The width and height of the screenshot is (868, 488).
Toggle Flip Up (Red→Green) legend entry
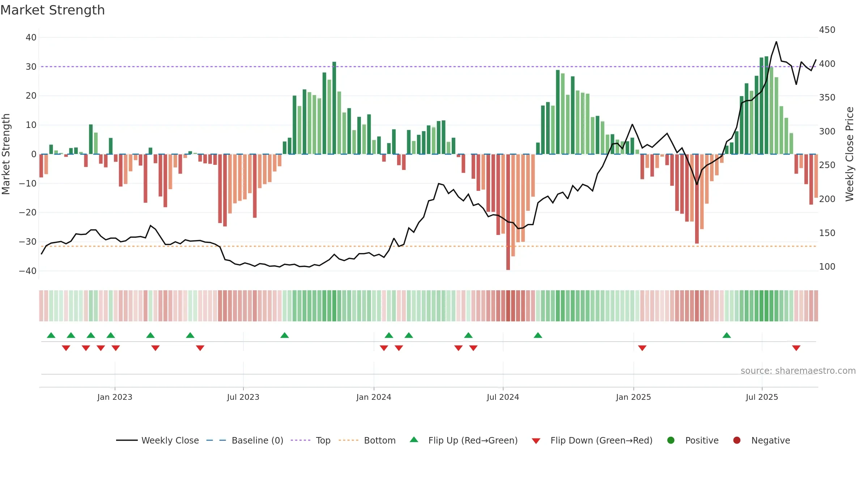464,440
